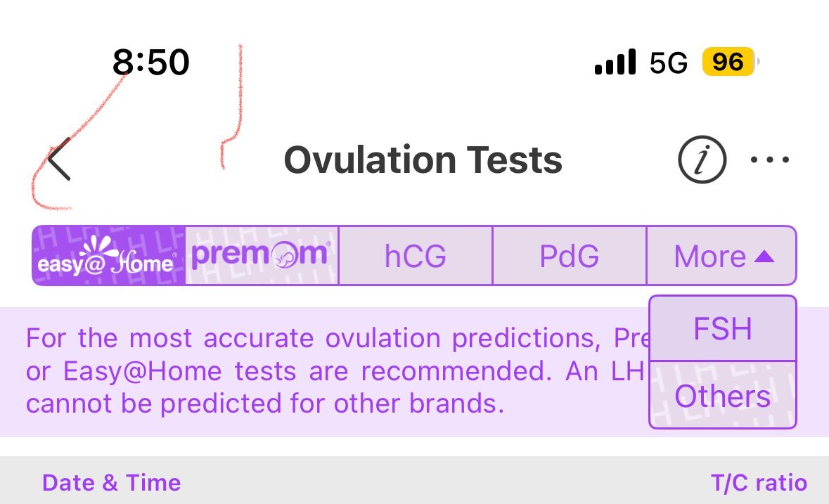Viewport: 829px width, 504px height.
Task: Collapse the More dropdown label
Action: [709, 257]
